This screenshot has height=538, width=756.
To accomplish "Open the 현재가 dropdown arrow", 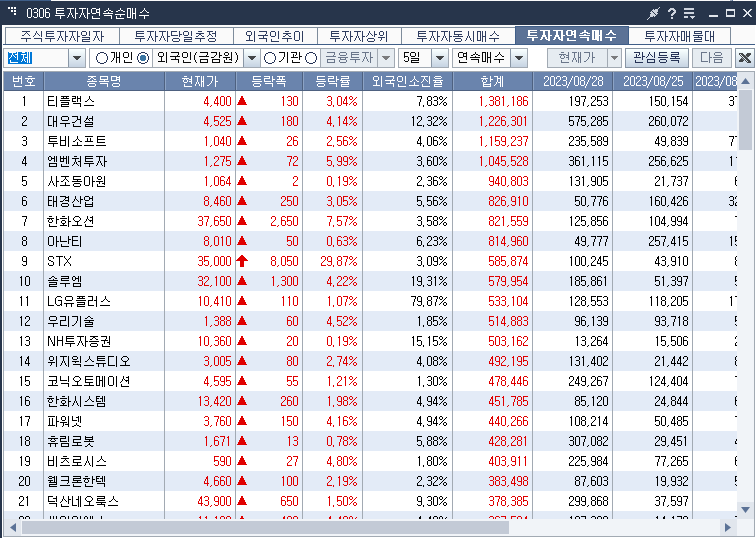I will tap(614, 58).
